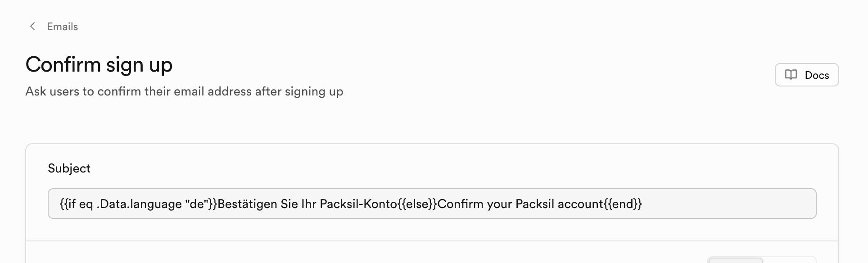The width and height of the screenshot is (868, 263).
Task: Place cursor on "Packsil-Konto" in subject
Action: [358, 204]
